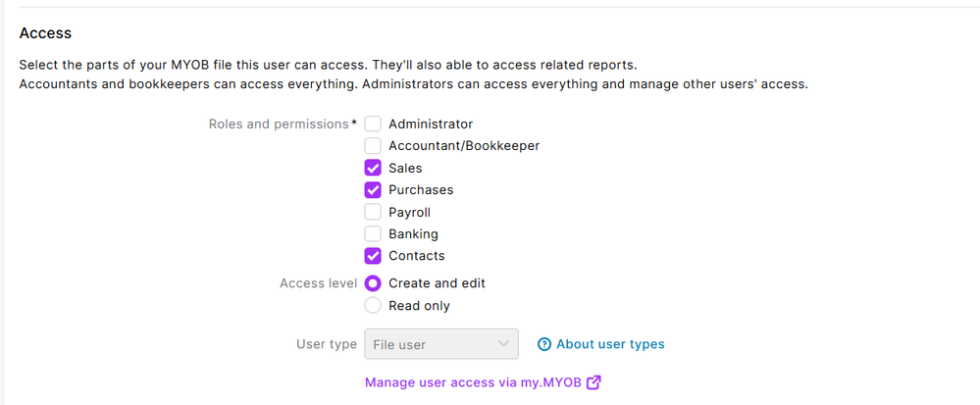This screenshot has height=405, width=980.
Task: Tick the Administrator checkbox
Action: coord(373,125)
